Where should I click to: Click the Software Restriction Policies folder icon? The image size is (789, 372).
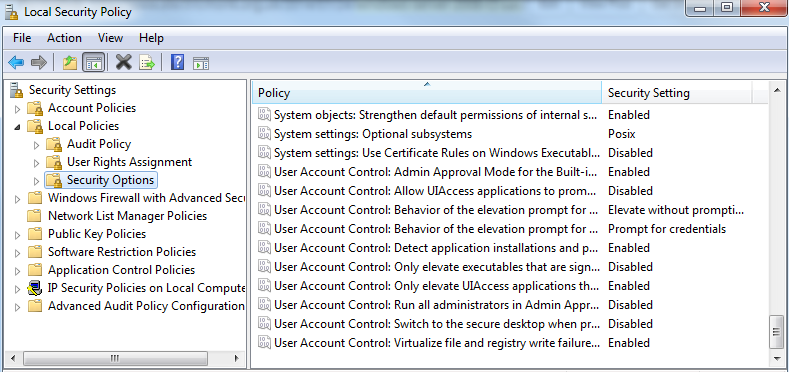click(35, 252)
